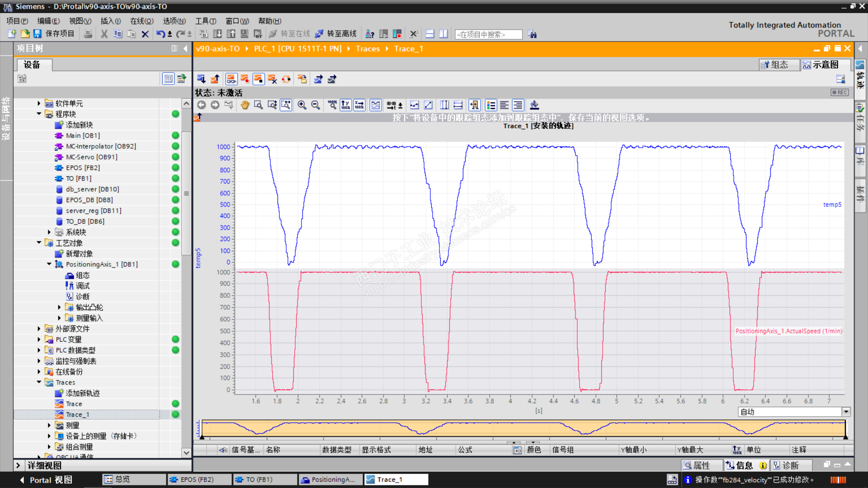Select the hand pan tool
868x488 pixels.
245,105
